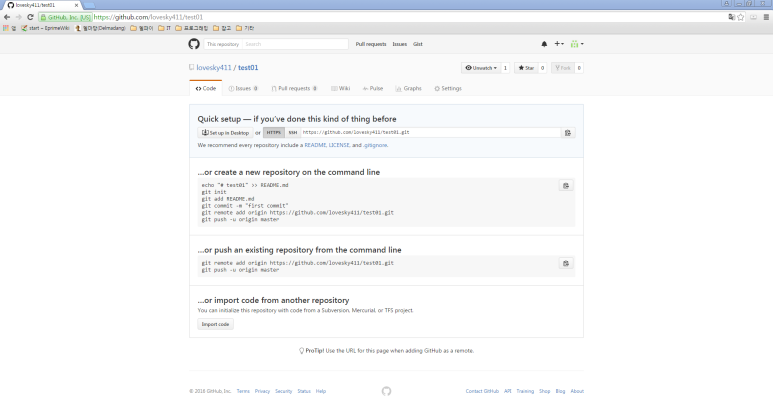Click the watchers count 1

(x=505, y=68)
